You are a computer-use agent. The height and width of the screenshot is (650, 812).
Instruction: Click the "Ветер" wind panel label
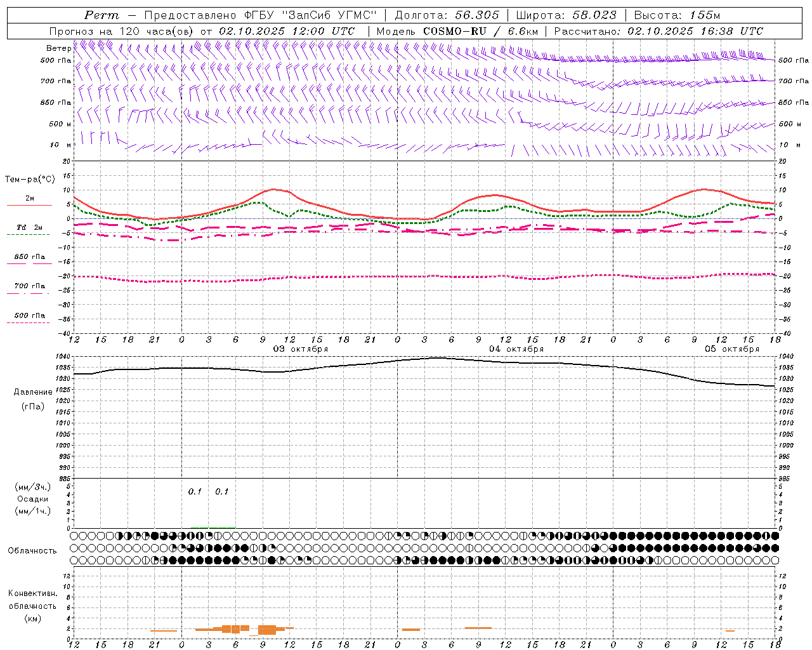pos(58,48)
